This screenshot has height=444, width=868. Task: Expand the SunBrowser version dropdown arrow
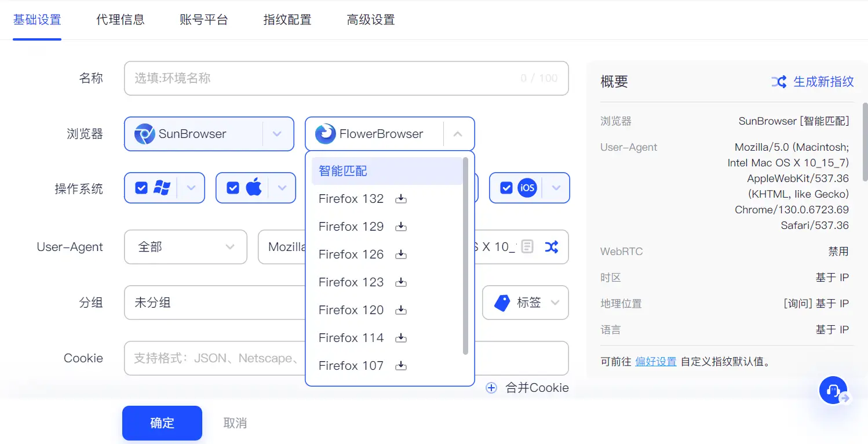click(277, 134)
